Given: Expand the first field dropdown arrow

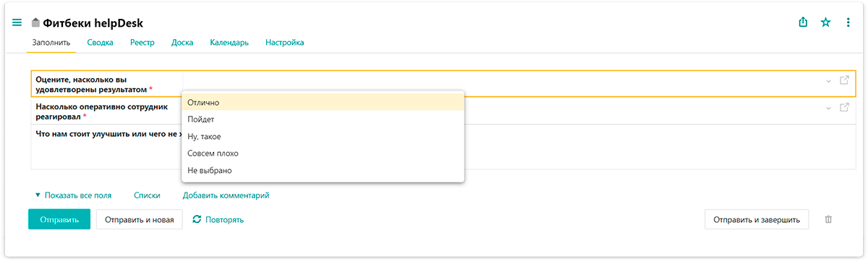Looking at the screenshot, I should click(x=828, y=81).
